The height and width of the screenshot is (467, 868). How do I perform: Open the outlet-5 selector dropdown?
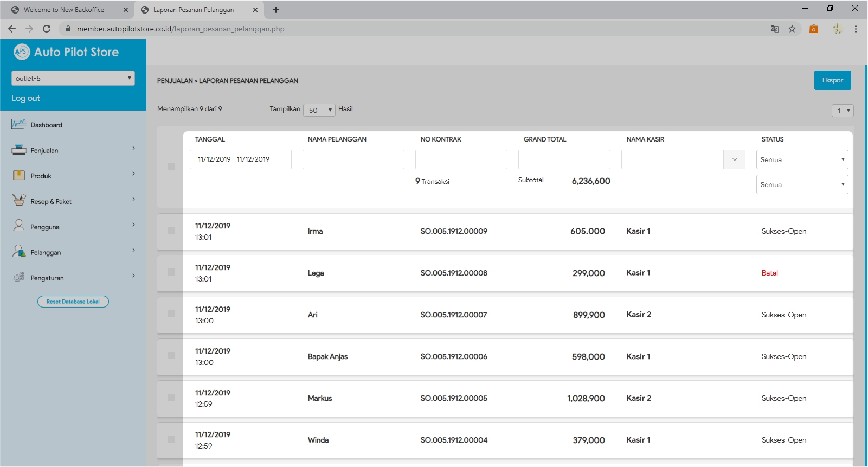(x=73, y=78)
